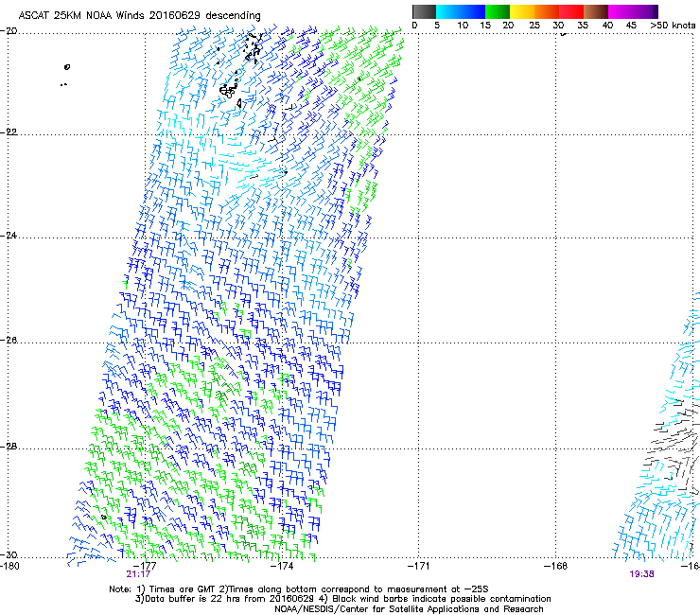
Task: Click the '-168' longitude axis label
Action: 556,566
